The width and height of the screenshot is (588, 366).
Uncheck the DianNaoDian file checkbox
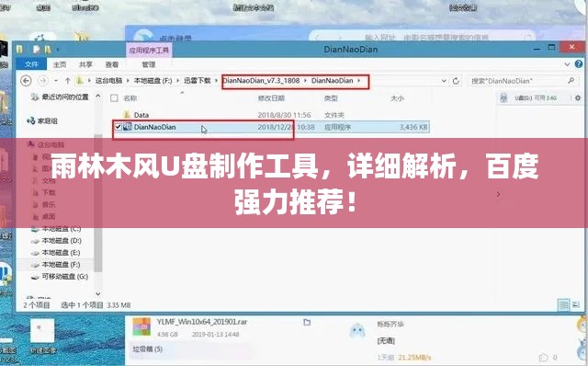pos(119,127)
